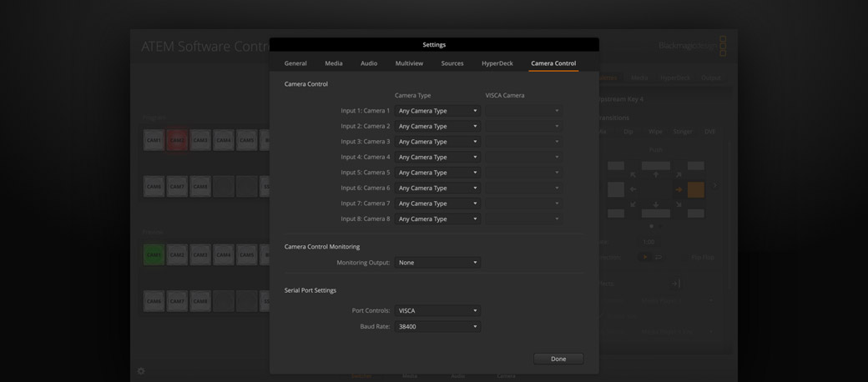
Task: Open Camera Type dropdown for Input 3: Camera 3
Action: [437, 142]
